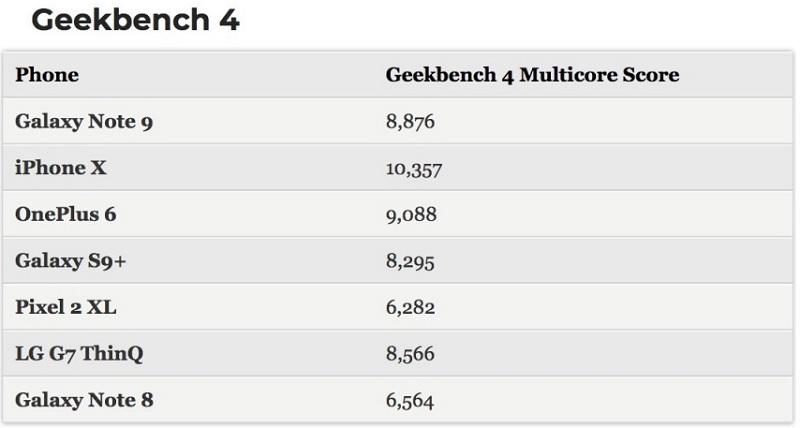
Task: Select the Pixel 2 XL row label
Action: coord(65,307)
